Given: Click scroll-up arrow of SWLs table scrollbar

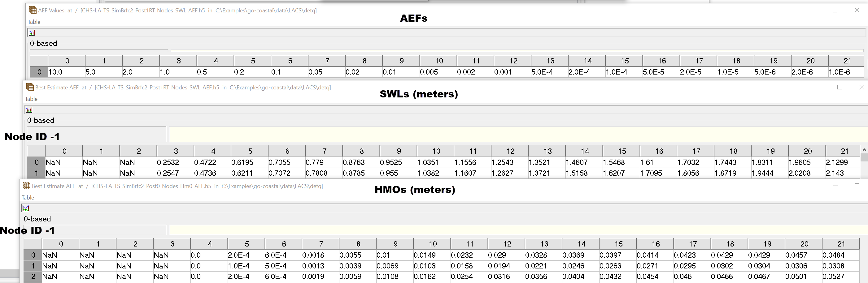Looking at the screenshot, I should pos(864,150).
